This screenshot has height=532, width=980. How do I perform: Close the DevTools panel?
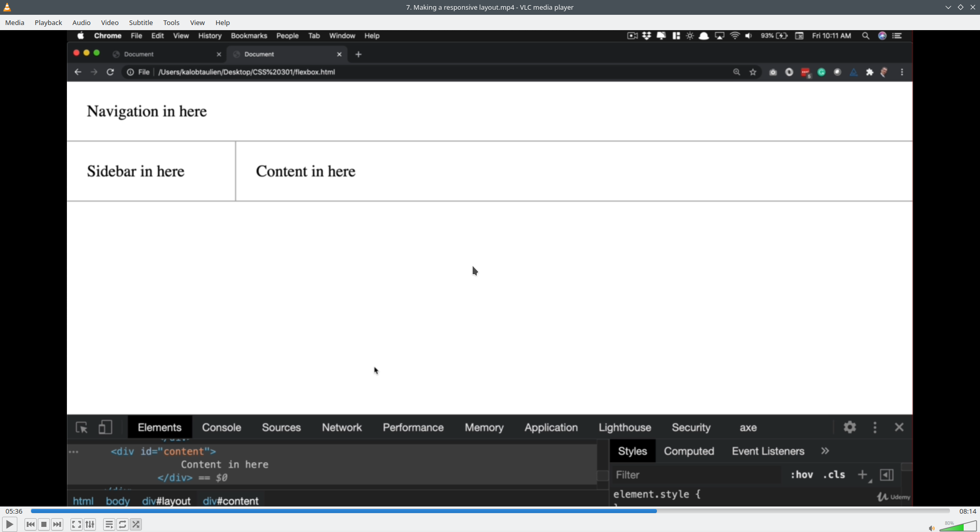(899, 427)
